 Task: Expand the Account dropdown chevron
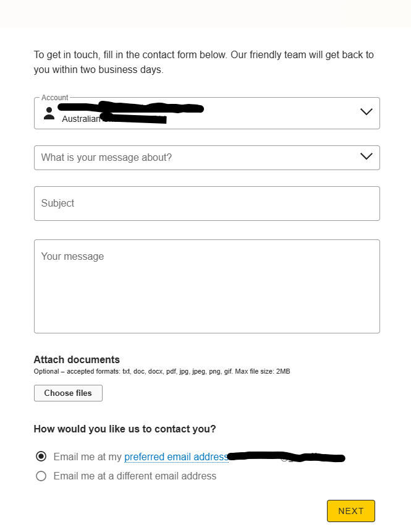coord(366,112)
